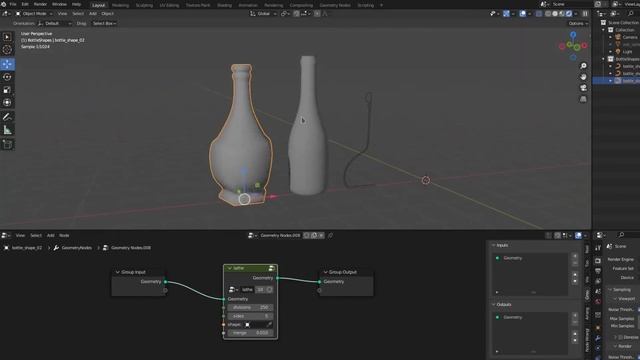Image resolution: width=640 pixels, height=360 pixels.
Task: Open the Object Mode dropdown
Action: pos(34,13)
